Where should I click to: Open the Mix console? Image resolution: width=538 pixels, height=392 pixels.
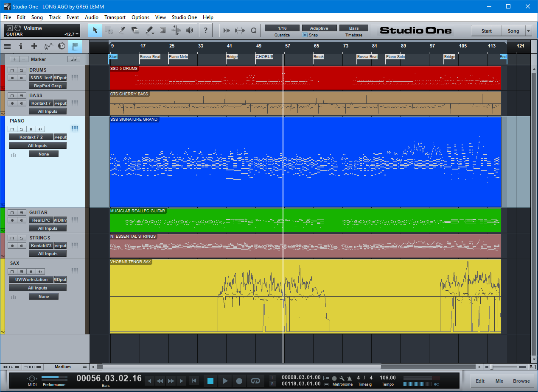[x=499, y=381]
